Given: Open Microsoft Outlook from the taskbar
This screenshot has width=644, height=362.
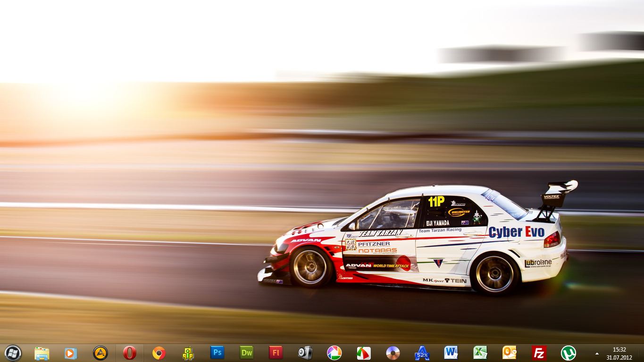Looking at the screenshot, I should click(x=510, y=353).
